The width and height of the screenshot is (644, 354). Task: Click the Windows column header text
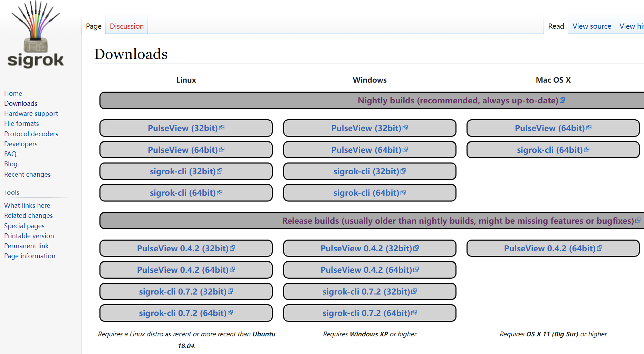369,80
